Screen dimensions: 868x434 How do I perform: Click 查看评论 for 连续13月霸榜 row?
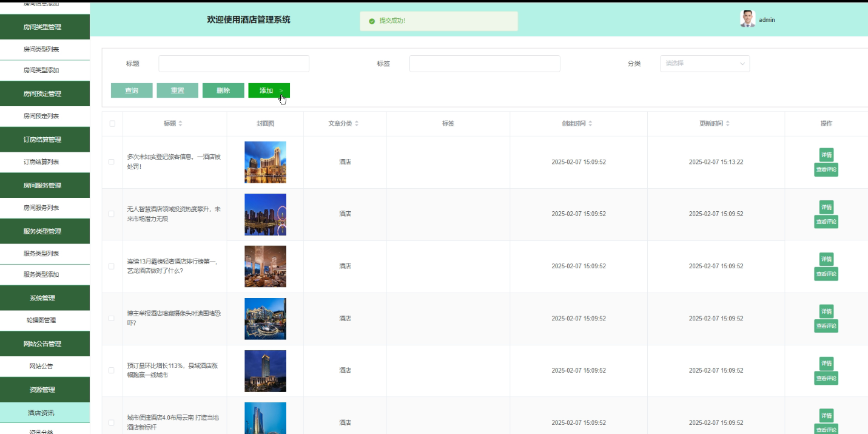826,274
